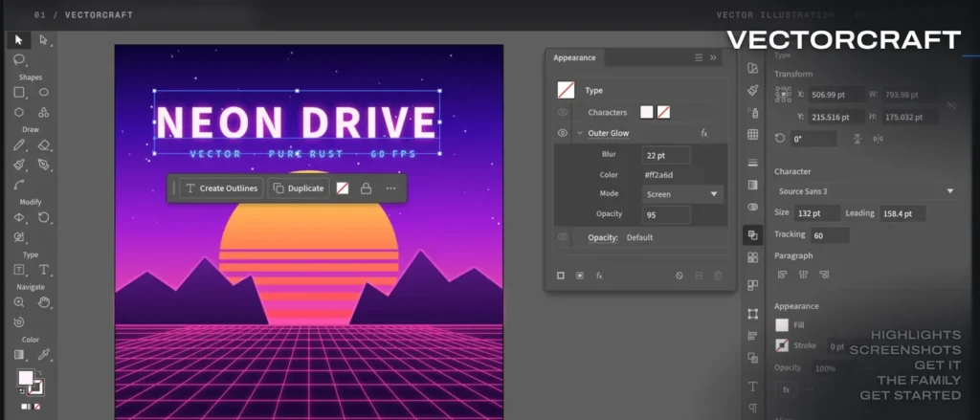Open HIGHLIGHTS navigation link
Screen dimensions: 980x420
(916, 335)
